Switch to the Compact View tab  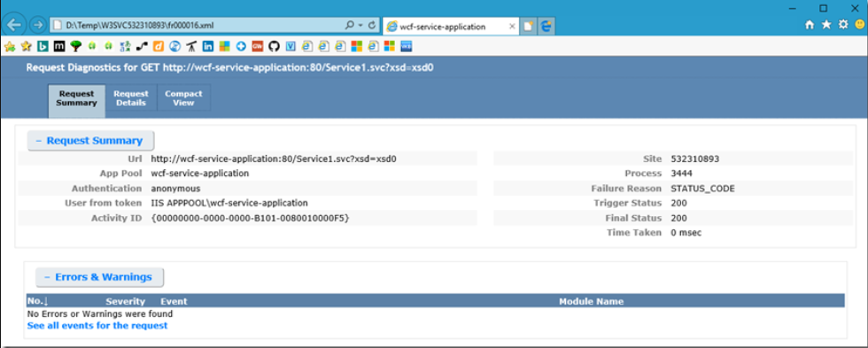184,98
